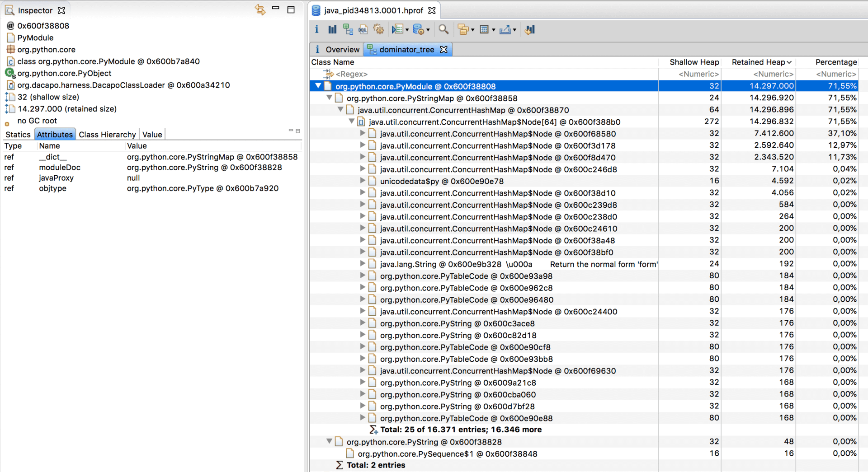
Task: Close the dominator_tree tab
Action: tap(444, 49)
